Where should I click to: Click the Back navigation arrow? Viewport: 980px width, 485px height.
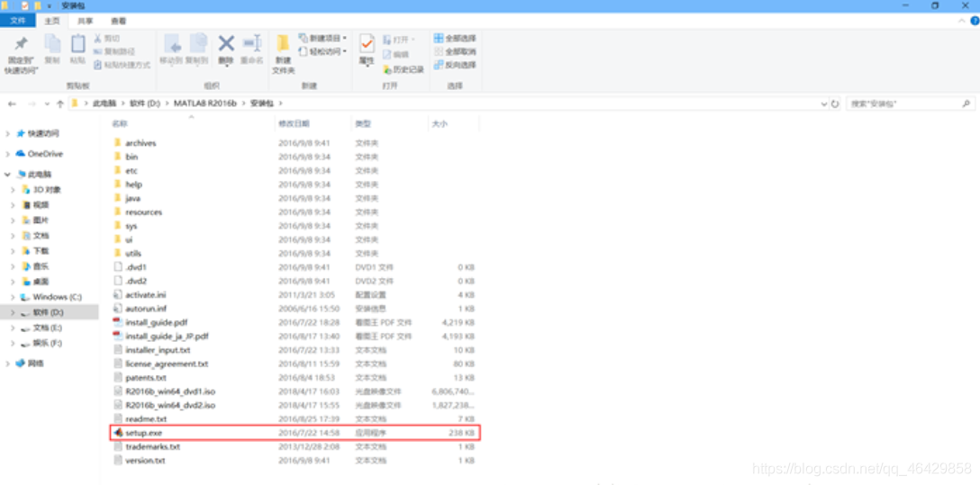tap(12, 103)
